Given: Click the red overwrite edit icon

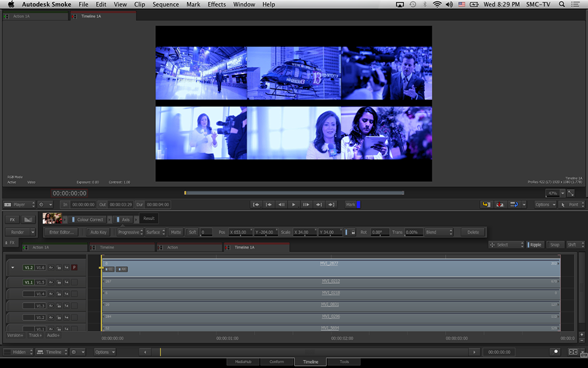Looking at the screenshot, I should (500, 204).
